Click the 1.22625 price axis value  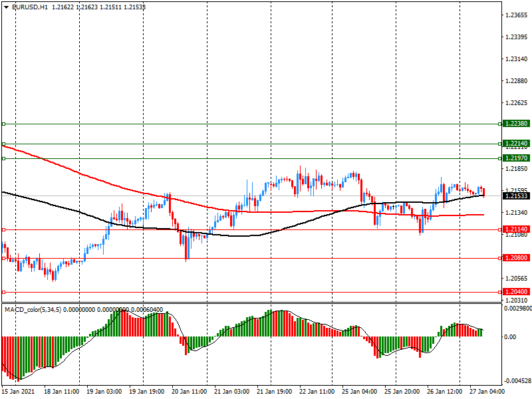(517, 103)
